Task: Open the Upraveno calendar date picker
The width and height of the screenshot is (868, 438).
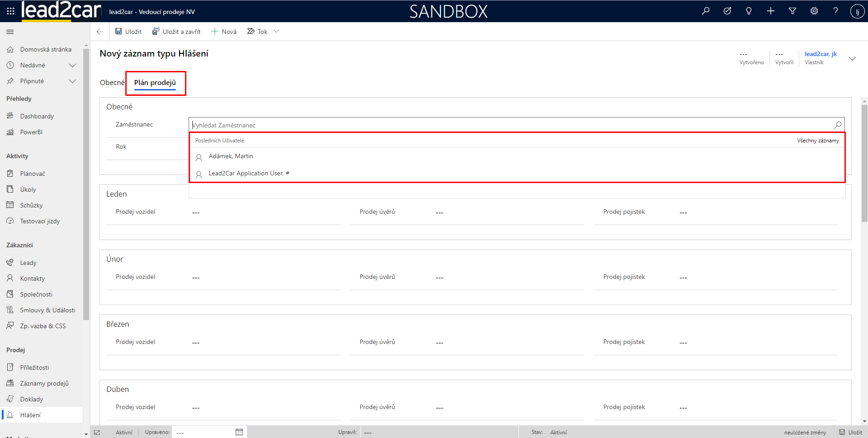Action: [x=239, y=432]
